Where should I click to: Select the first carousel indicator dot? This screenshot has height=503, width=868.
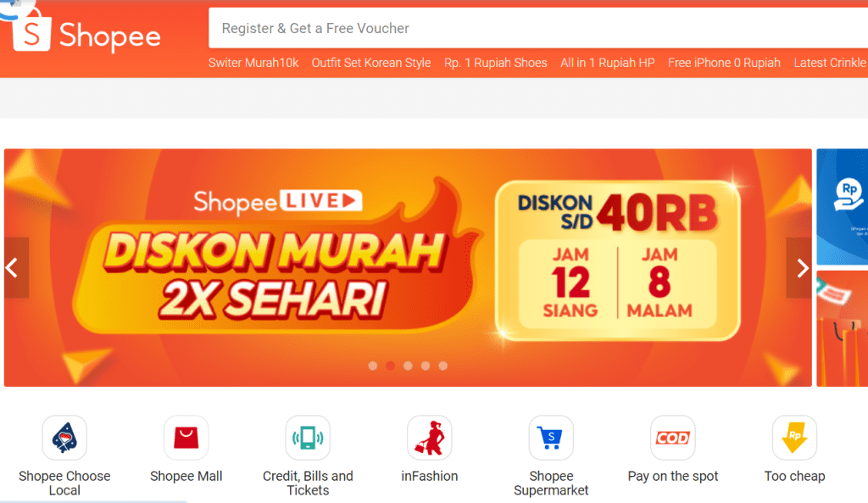point(373,366)
